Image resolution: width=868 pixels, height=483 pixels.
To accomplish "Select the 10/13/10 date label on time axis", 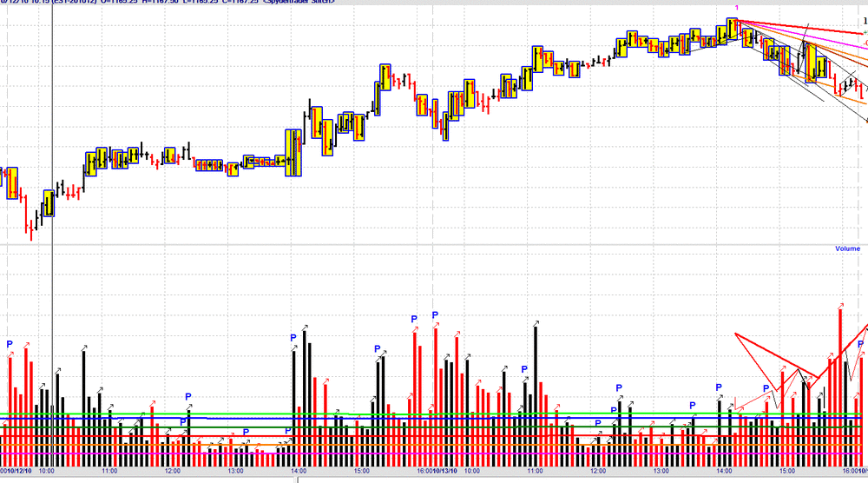I will tap(445, 471).
